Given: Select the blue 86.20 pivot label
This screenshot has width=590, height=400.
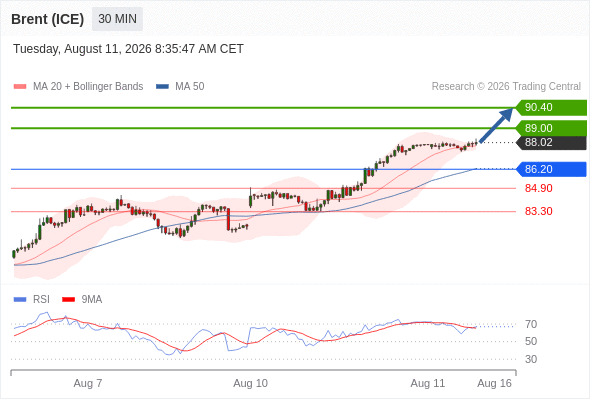Looking at the screenshot, I should click(551, 169).
